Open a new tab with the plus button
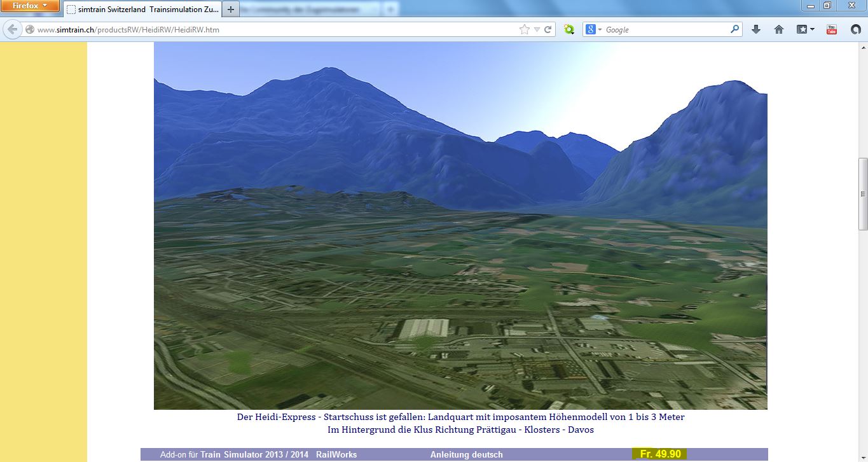Image resolution: width=868 pixels, height=462 pixels. tap(230, 10)
